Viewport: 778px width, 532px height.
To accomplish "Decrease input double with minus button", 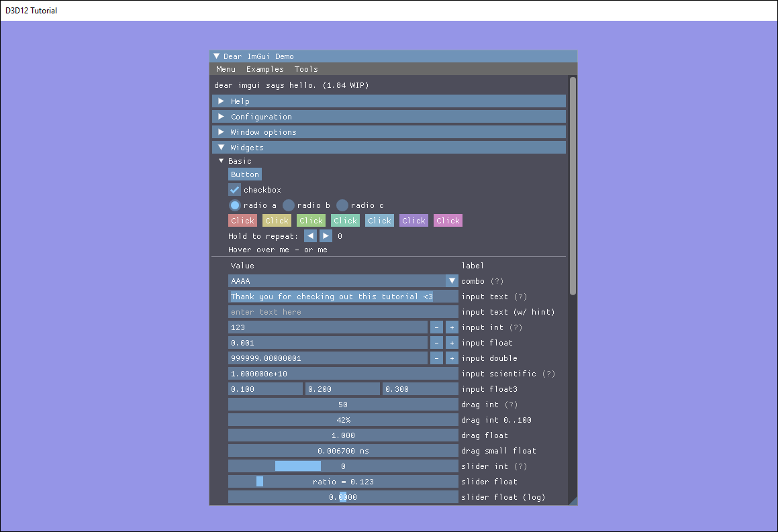I will click(436, 358).
